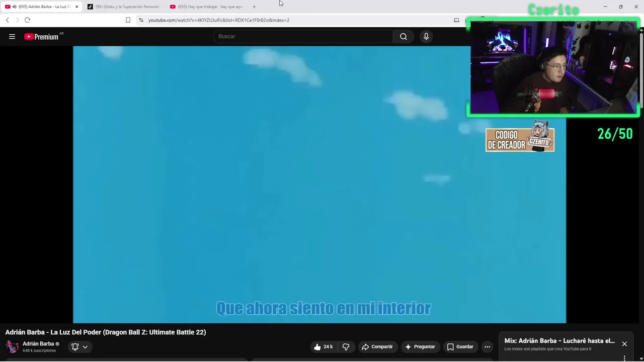644x362 pixels.
Task: Open Mix panel three-dot options
Action: [x=624, y=358]
